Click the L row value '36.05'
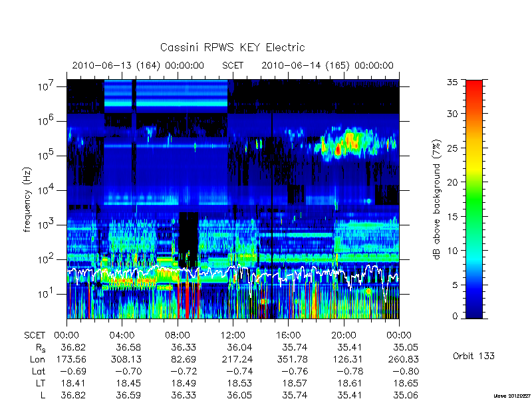The image size is (532, 399). (239, 395)
